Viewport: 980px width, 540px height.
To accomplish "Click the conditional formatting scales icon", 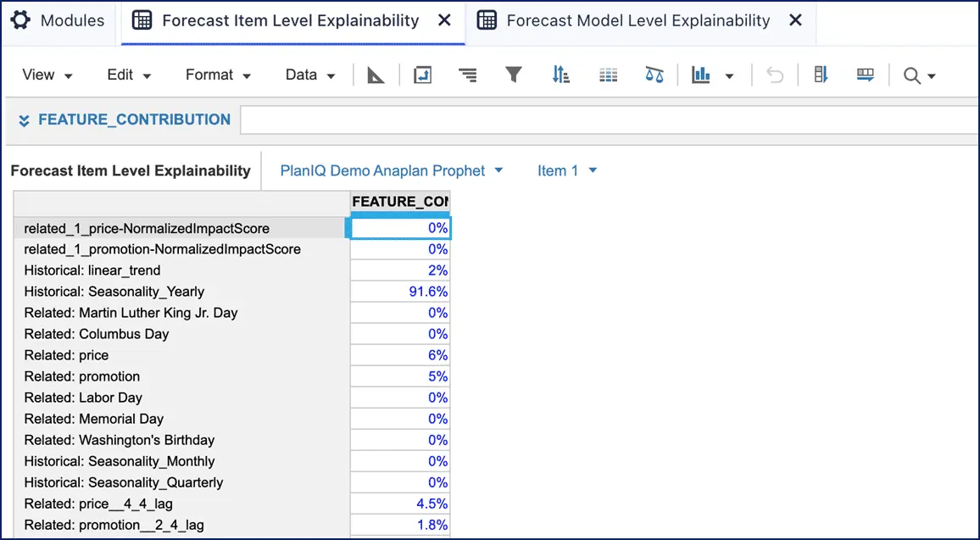I will [x=654, y=75].
